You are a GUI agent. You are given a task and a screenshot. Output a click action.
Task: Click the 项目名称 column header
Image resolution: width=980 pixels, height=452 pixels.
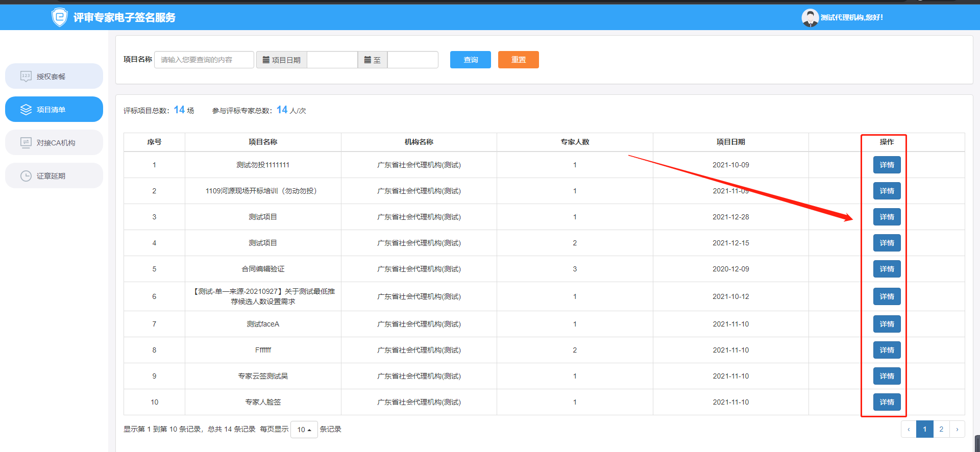tap(263, 142)
